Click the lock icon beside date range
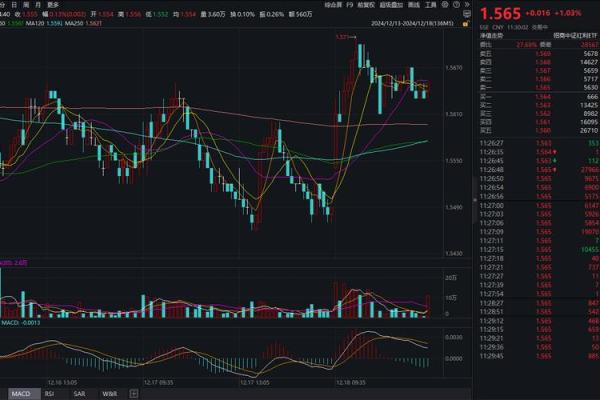The image size is (600, 400). coord(466,23)
